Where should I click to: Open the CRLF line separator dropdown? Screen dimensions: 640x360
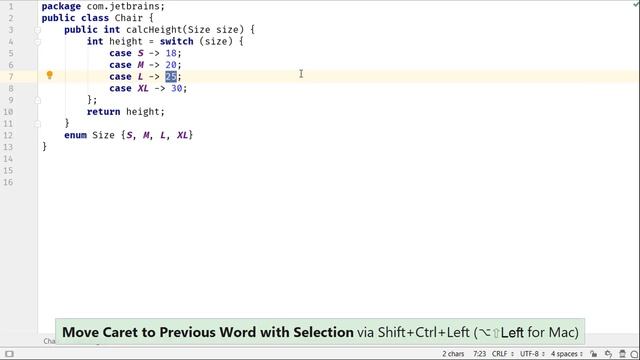[x=502, y=354]
